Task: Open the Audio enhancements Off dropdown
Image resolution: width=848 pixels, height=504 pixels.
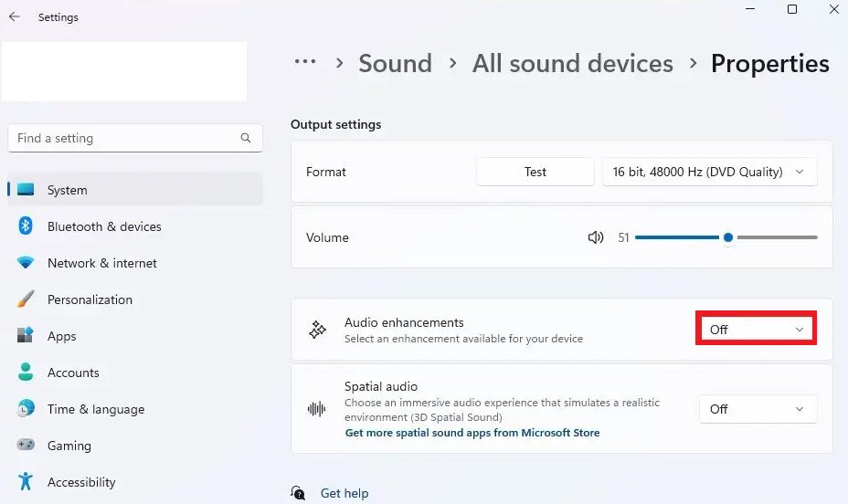Action: click(x=756, y=330)
